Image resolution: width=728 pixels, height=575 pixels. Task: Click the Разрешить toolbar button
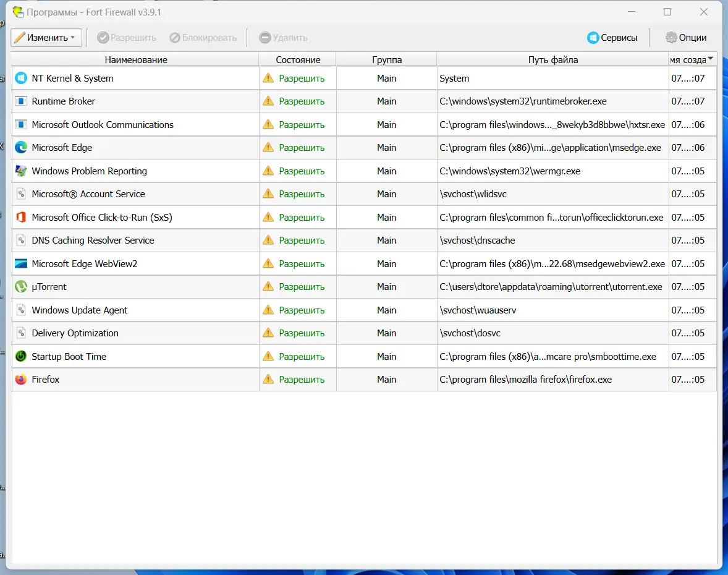click(x=127, y=38)
